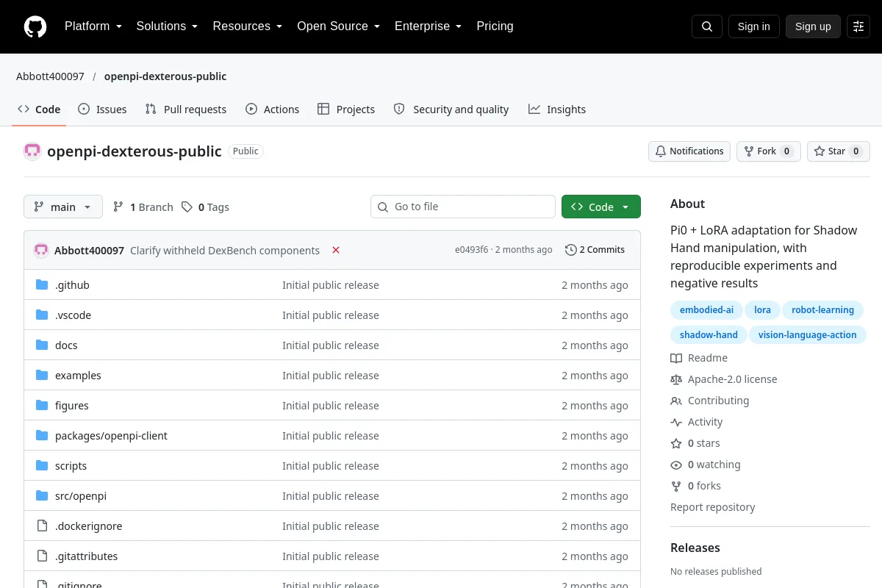Open the examples folder
This screenshot has width=882, height=588.
(78, 376)
